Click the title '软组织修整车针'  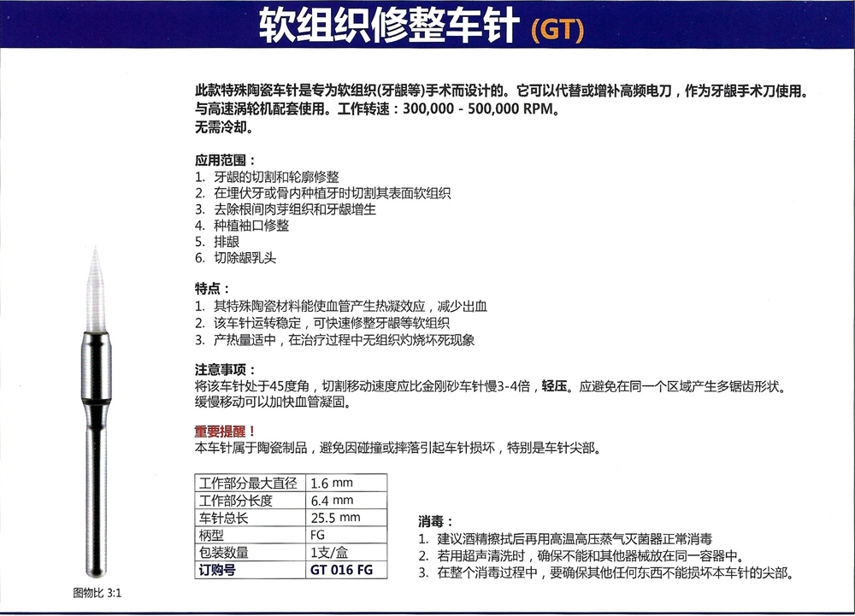(x=389, y=26)
